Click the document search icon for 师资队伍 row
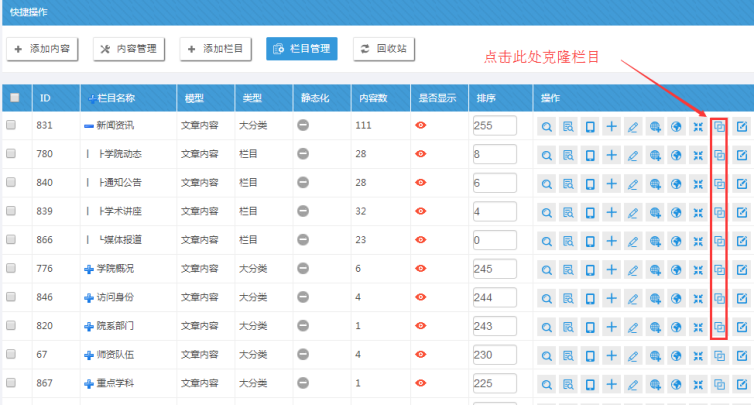This screenshot has width=754, height=405. pos(568,355)
